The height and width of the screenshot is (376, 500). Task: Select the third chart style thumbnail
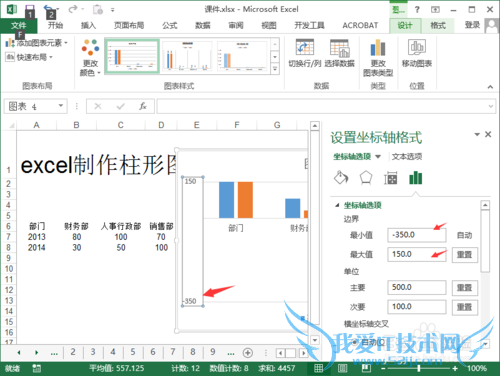242,56
